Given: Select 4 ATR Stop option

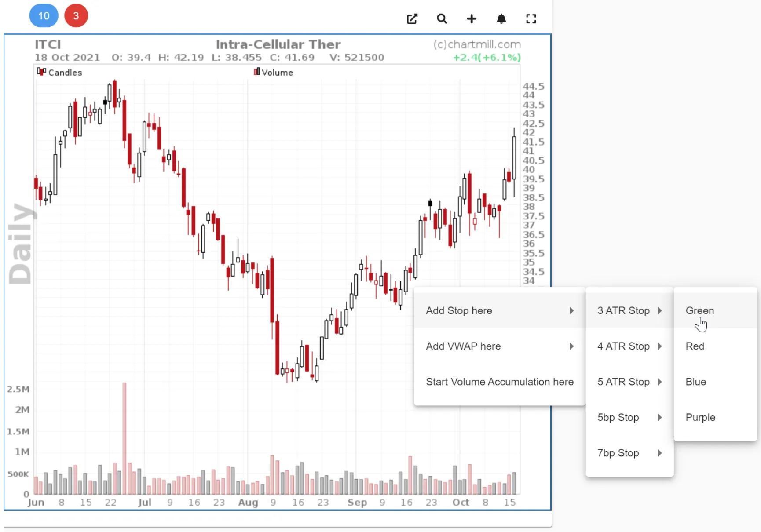Looking at the screenshot, I should click(629, 346).
